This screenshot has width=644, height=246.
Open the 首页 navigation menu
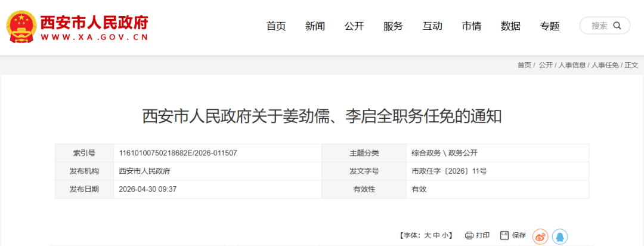pyautogui.click(x=276, y=26)
